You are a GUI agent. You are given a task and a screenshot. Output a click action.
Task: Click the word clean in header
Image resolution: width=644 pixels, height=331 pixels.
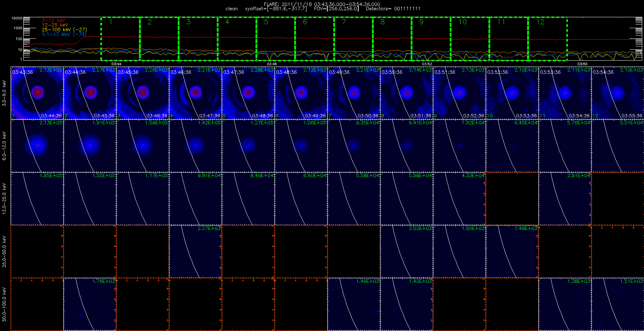point(232,9)
